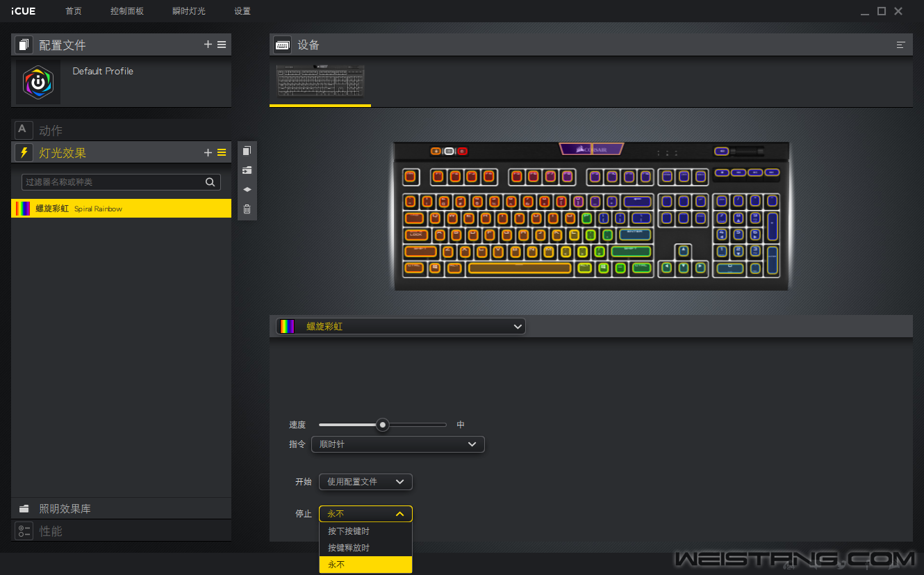The width and height of the screenshot is (924, 575).
Task: Open the profile list hamburger menu
Action: click(x=222, y=44)
